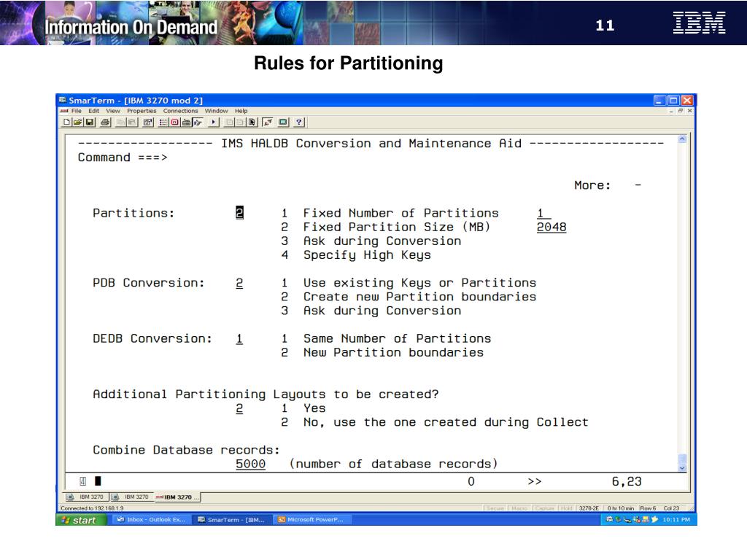Click the 'Row 6' status bar entry
The height and width of the screenshot is (560, 747).
point(648,508)
